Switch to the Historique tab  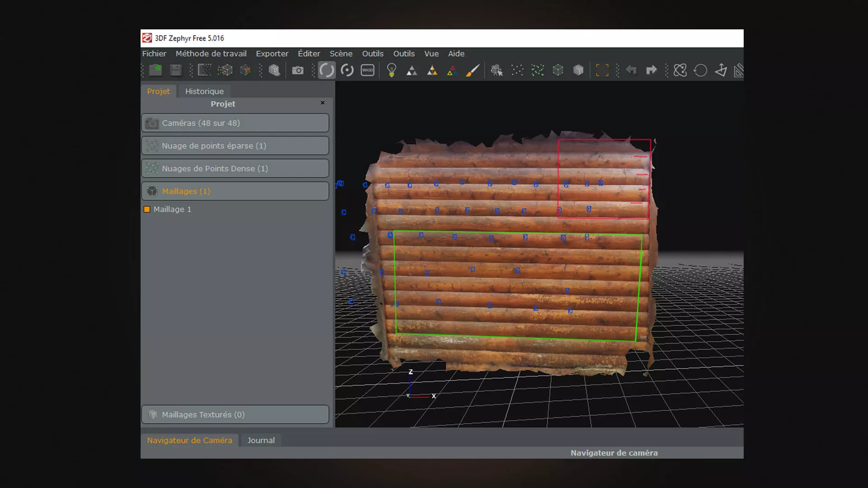point(204,91)
